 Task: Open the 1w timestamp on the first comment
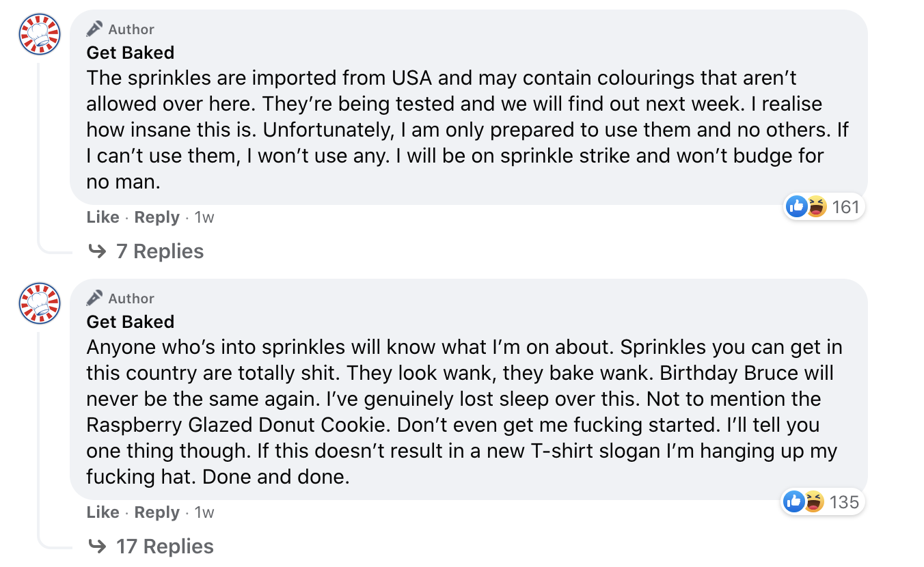pos(204,217)
